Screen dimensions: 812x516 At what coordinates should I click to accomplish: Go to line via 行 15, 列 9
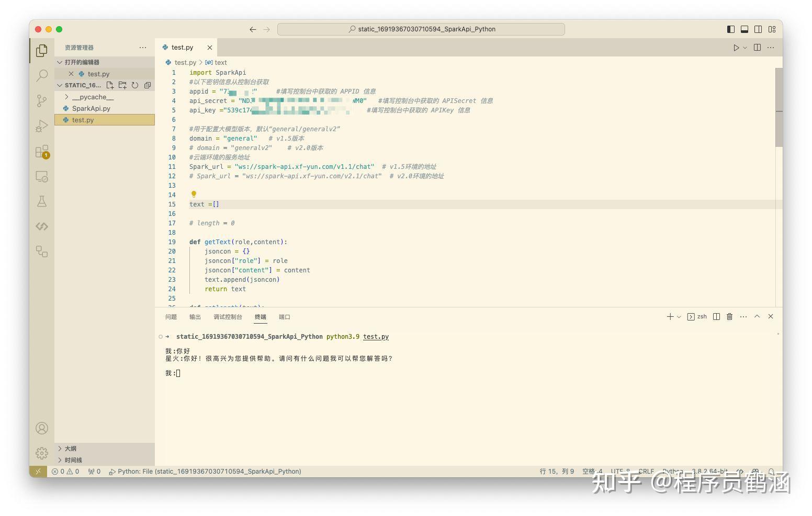click(x=557, y=472)
